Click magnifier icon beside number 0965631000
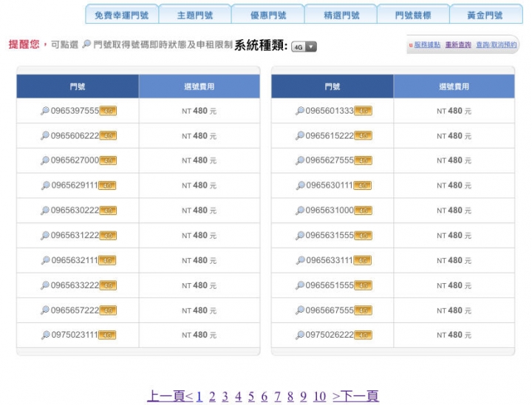Image resolution: width=532 pixels, height=405 pixels. tap(300, 211)
